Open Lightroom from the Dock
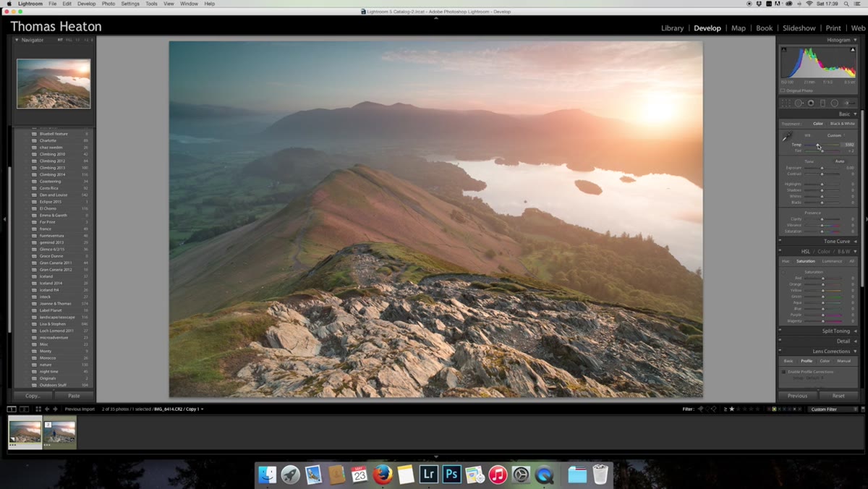 coord(429,475)
